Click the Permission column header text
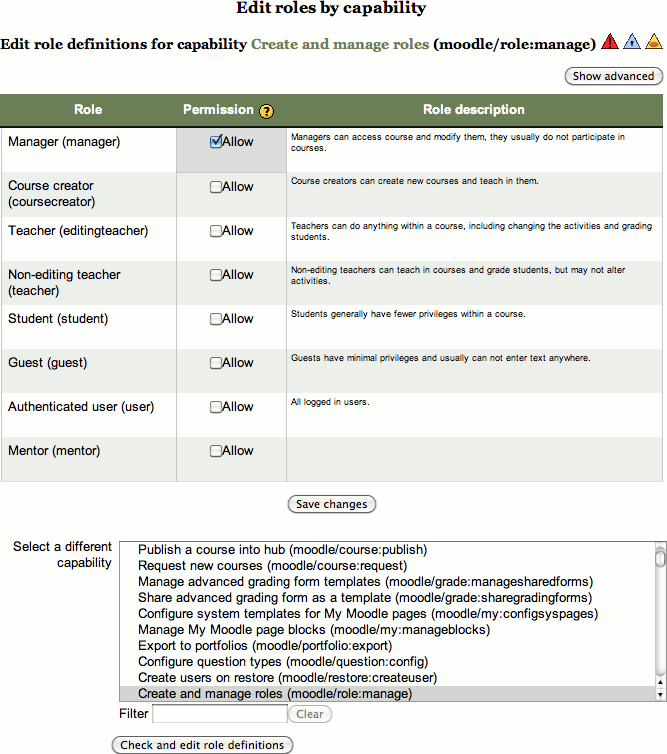 point(218,110)
